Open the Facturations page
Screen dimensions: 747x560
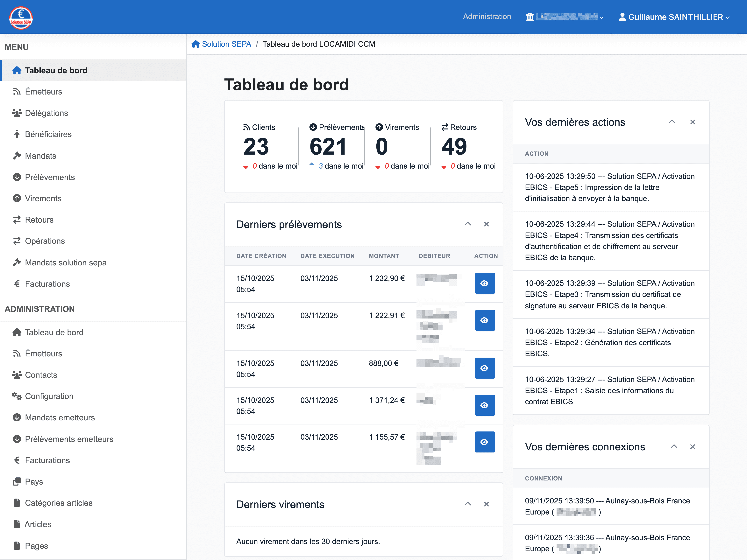tap(47, 284)
